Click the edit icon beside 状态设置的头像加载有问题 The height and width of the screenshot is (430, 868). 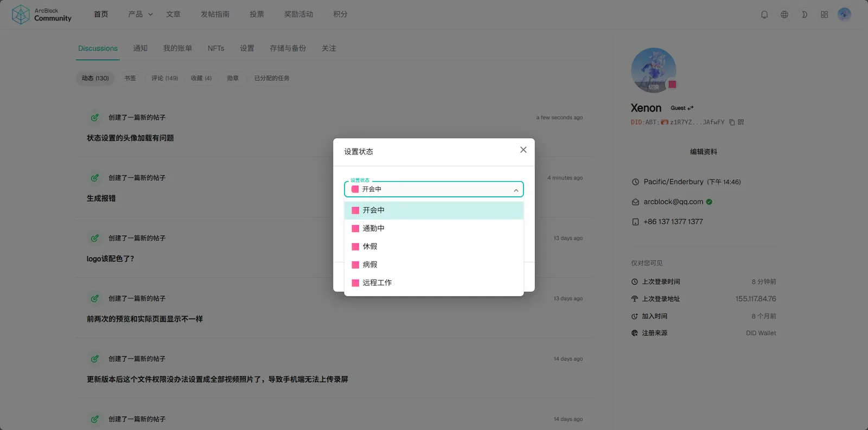[x=95, y=117]
